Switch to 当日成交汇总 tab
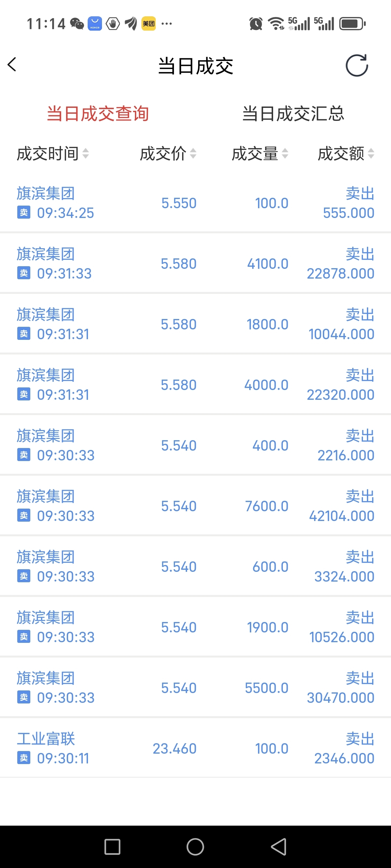The height and width of the screenshot is (868, 391). 293,114
